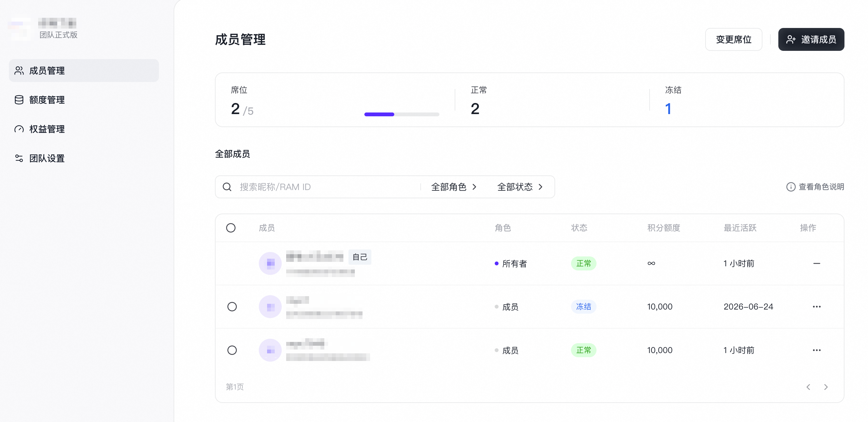Image resolution: width=868 pixels, height=422 pixels.
Task: Click the owner's avatar in the 自己 row
Action: pyautogui.click(x=270, y=263)
